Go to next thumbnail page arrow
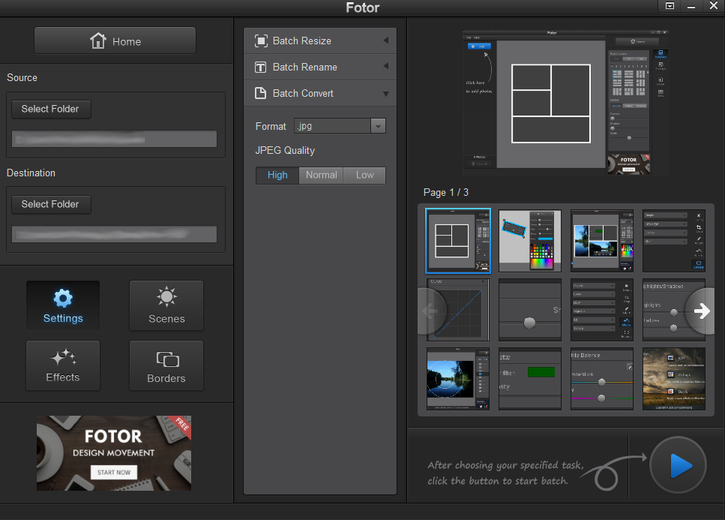 (702, 311)
